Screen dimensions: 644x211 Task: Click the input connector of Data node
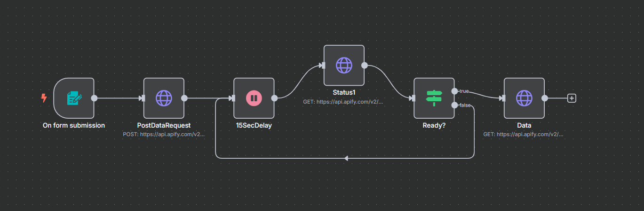tap(503, 98)
